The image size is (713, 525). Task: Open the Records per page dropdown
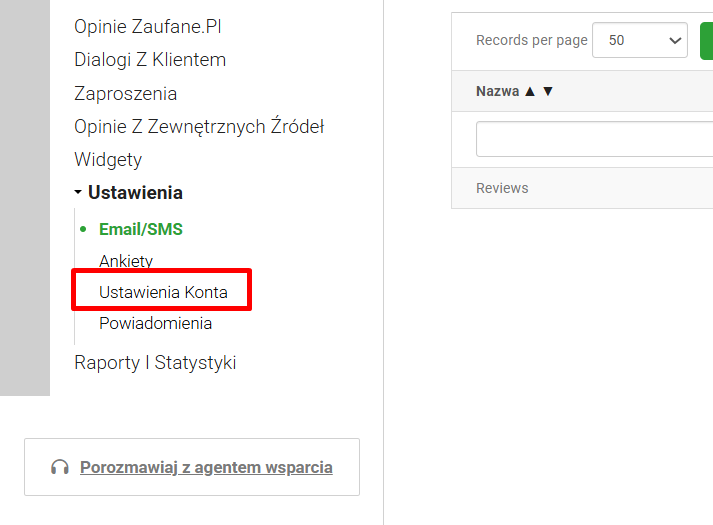click(640, 40)
